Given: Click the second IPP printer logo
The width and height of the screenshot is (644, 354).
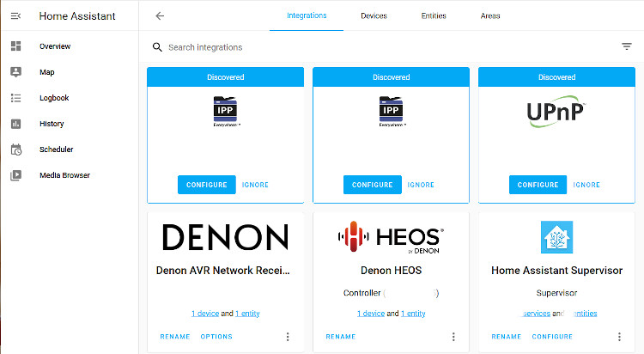Looking at the screenshot, I should pos(391,111).
